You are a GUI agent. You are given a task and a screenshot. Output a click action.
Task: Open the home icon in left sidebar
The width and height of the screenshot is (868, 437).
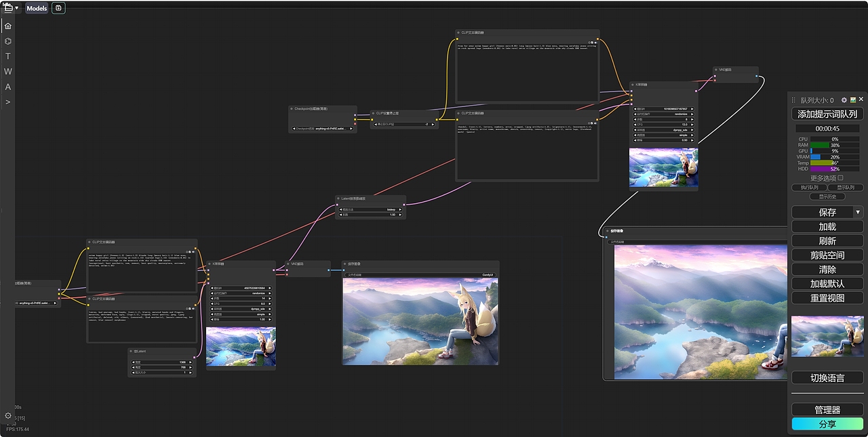[x=7, y=26]
